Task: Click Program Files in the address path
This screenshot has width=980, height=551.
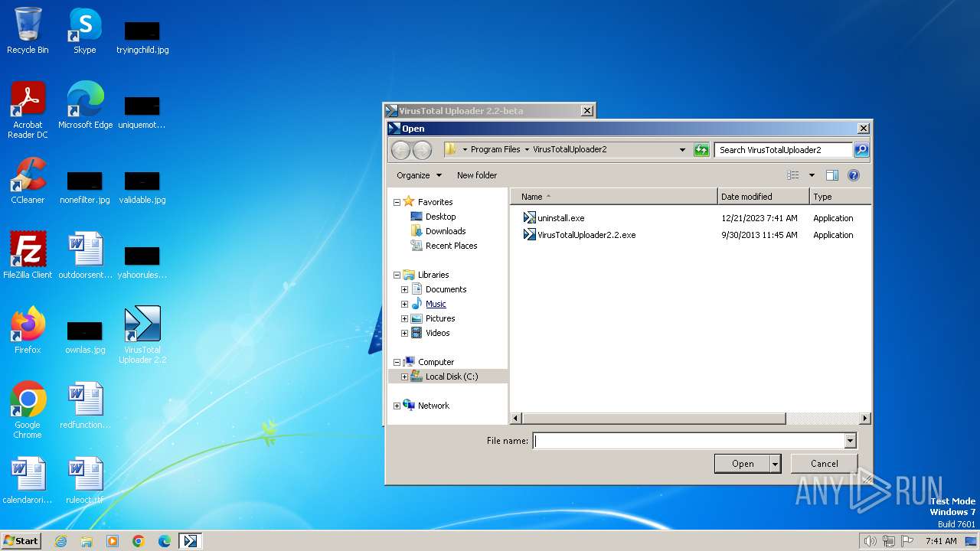Action: pos(495,150)
